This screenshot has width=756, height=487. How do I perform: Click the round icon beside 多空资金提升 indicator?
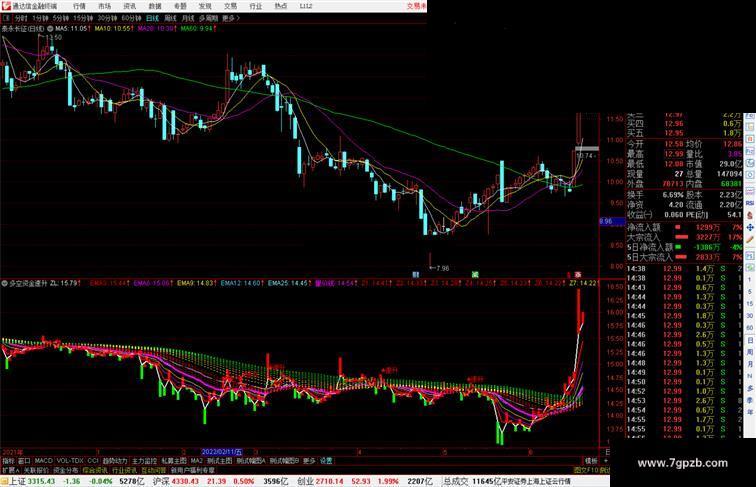tap(5, 284)
